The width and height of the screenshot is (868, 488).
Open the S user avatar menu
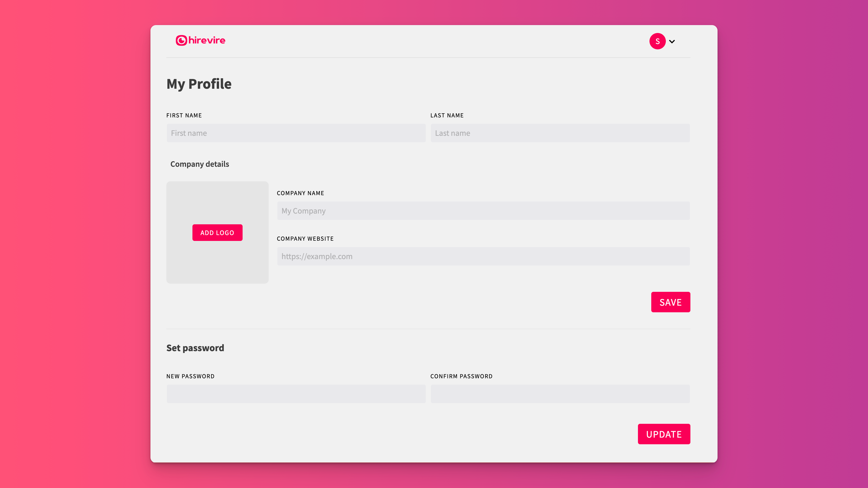pyautogui.click(x=657, y=41)
